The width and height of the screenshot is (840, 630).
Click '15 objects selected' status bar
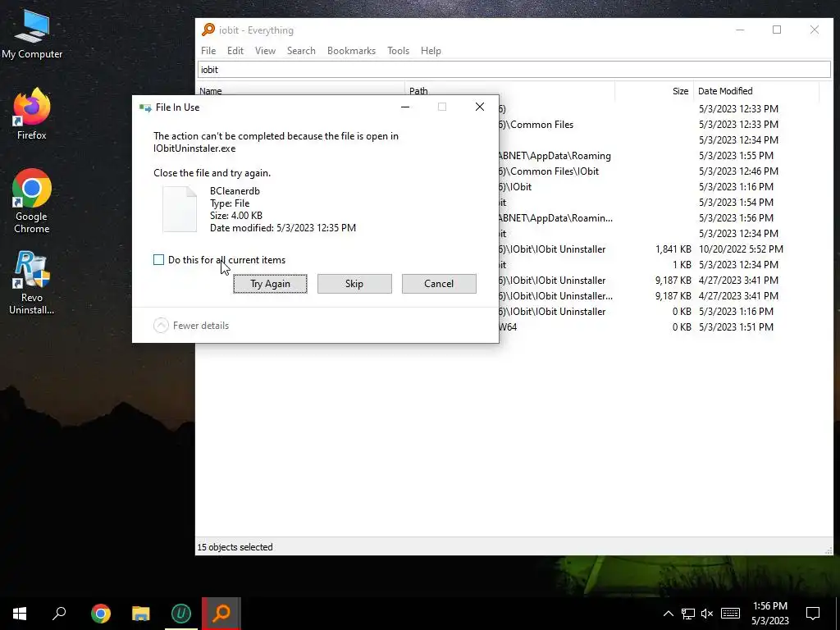click(x=235, y=547)
